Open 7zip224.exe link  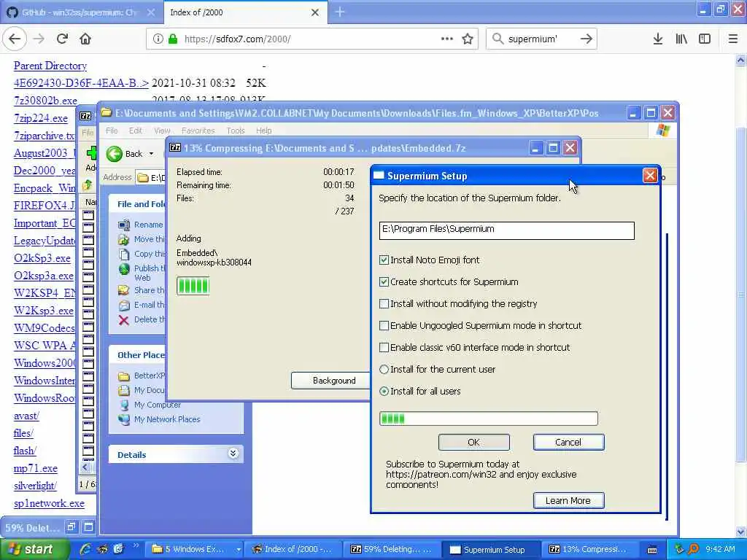(x=41, y=118)
